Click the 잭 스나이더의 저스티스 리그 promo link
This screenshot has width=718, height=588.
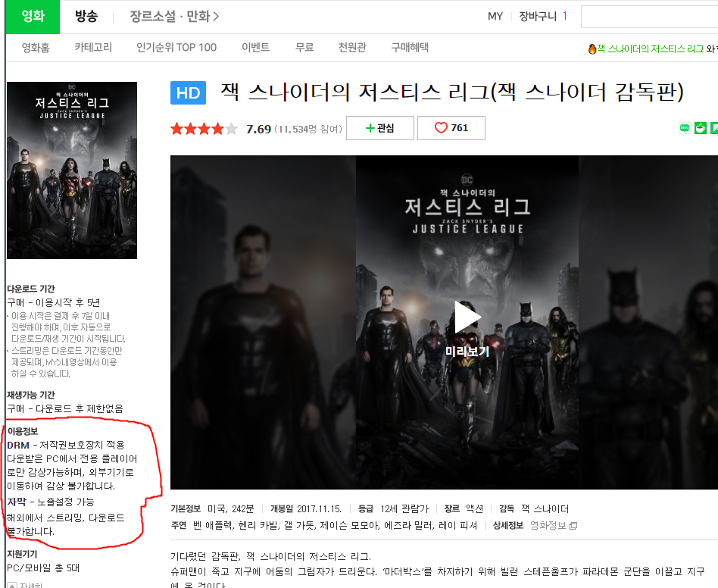click(651, 48)
